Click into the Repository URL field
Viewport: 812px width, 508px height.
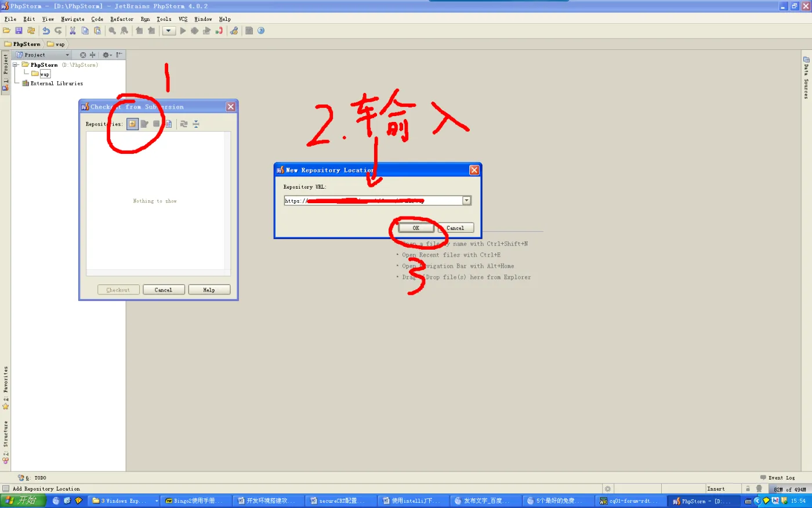372,200
